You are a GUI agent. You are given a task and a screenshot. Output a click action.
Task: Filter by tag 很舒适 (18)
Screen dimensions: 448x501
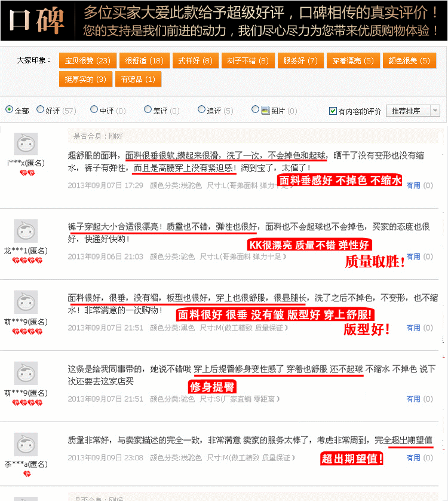coord(145,61)
